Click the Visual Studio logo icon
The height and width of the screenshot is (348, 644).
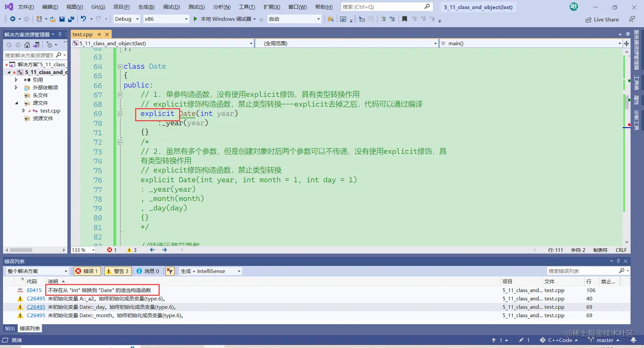[x=9, y=7]
